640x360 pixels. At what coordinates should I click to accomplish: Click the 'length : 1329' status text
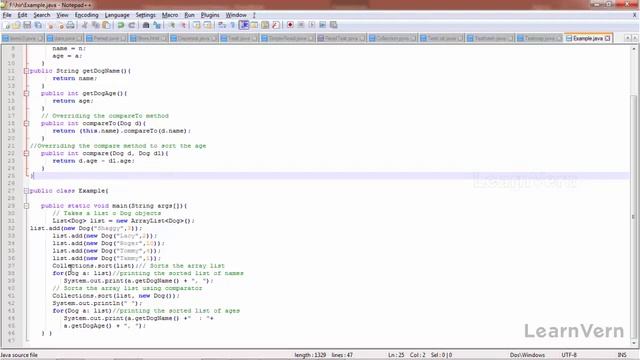[x=310, y=355]
